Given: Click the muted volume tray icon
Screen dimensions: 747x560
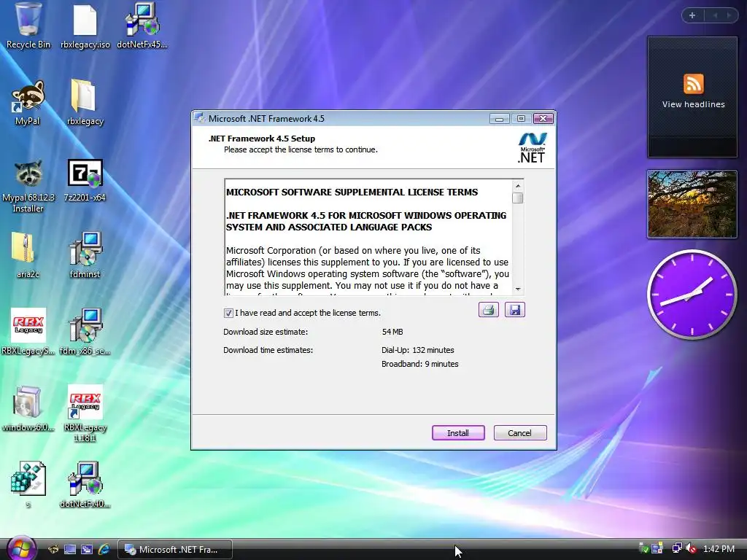Looking at the screenshot, I should coord(692,548).
